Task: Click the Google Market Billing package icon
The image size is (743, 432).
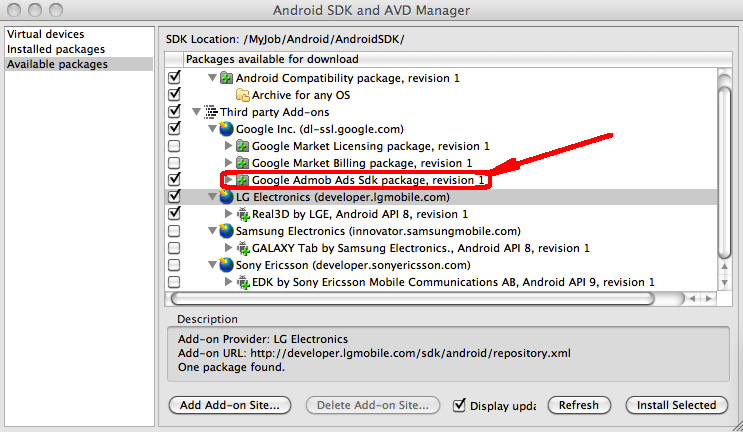Action: (x=242, y=163)
